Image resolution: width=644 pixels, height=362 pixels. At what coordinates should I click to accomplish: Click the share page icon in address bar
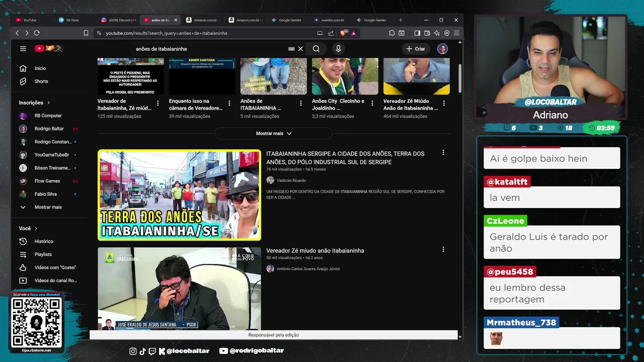point(331,33)
